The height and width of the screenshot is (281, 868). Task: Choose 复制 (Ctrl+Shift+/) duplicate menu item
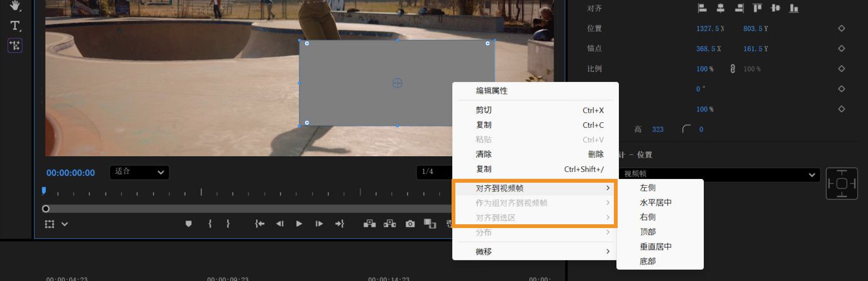click(536, 169)
